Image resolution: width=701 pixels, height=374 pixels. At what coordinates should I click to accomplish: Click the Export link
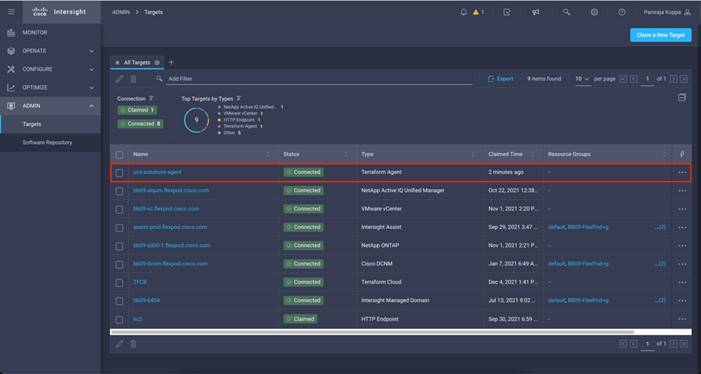click(505, 79)
